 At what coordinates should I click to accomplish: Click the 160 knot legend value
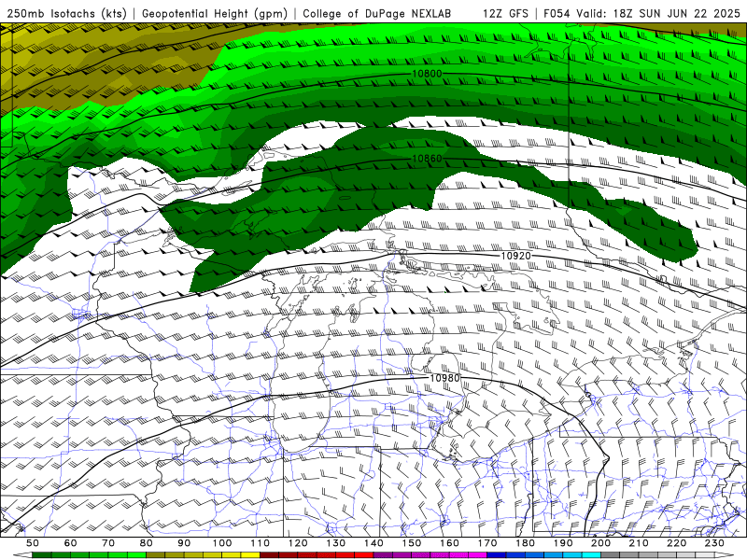[x=449, y=543]
